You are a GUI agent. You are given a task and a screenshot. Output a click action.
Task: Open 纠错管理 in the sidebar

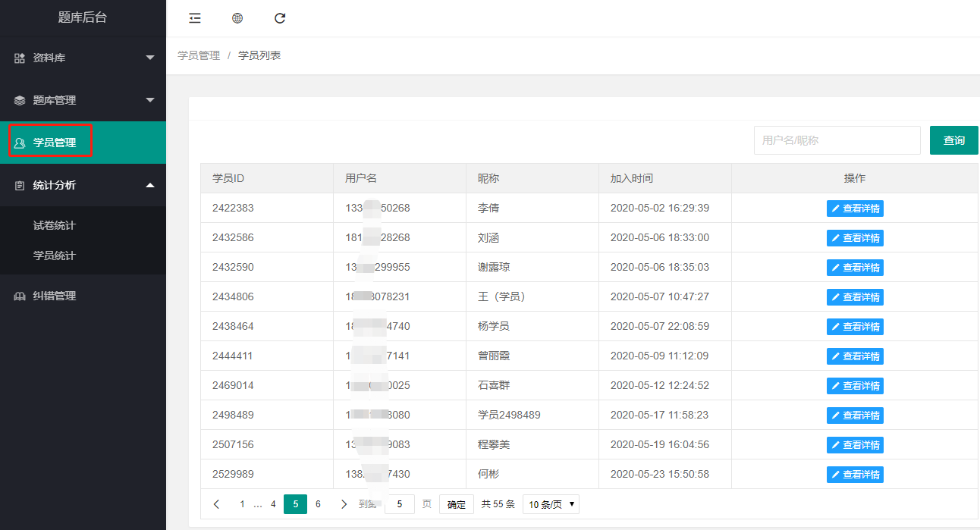pos(83,296)
